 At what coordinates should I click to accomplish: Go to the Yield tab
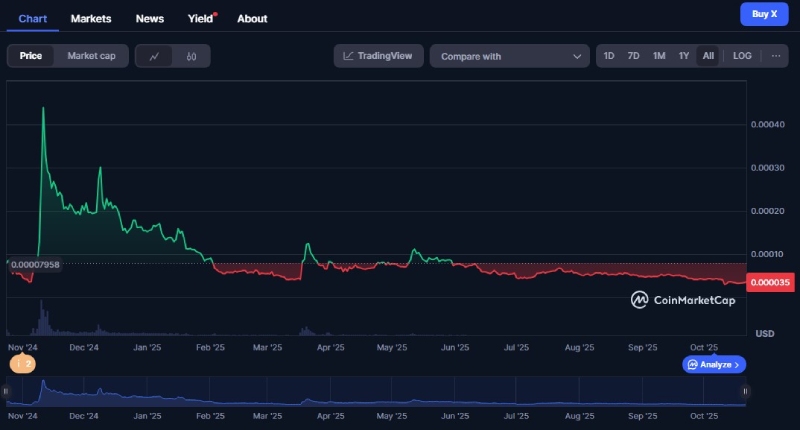pos(200,18)
